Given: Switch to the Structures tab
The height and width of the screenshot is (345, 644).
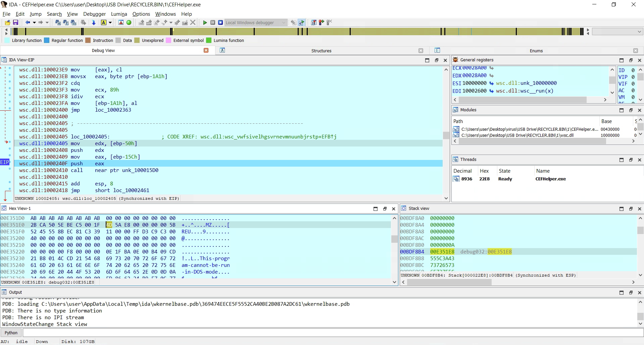Looking at the screenshot, I should 321,51.
